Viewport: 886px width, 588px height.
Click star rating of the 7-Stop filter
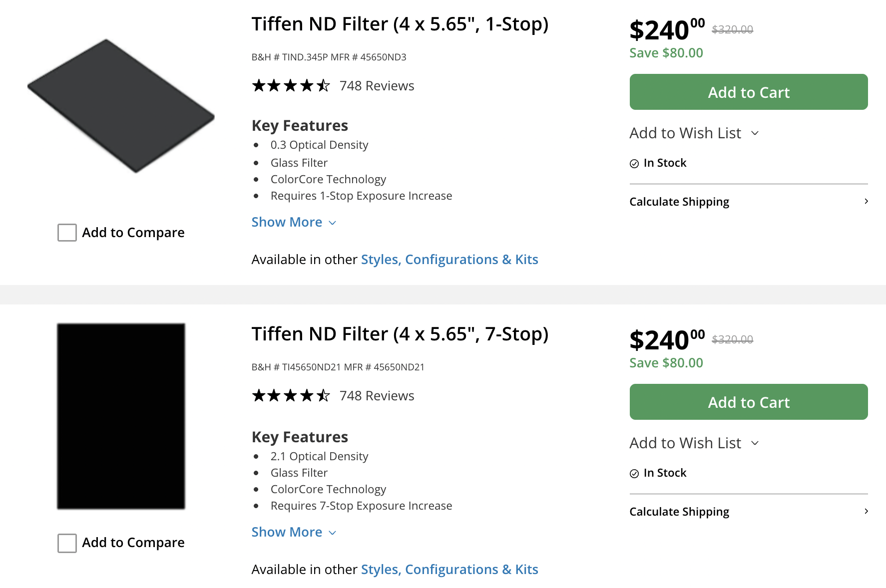(291, 396)
